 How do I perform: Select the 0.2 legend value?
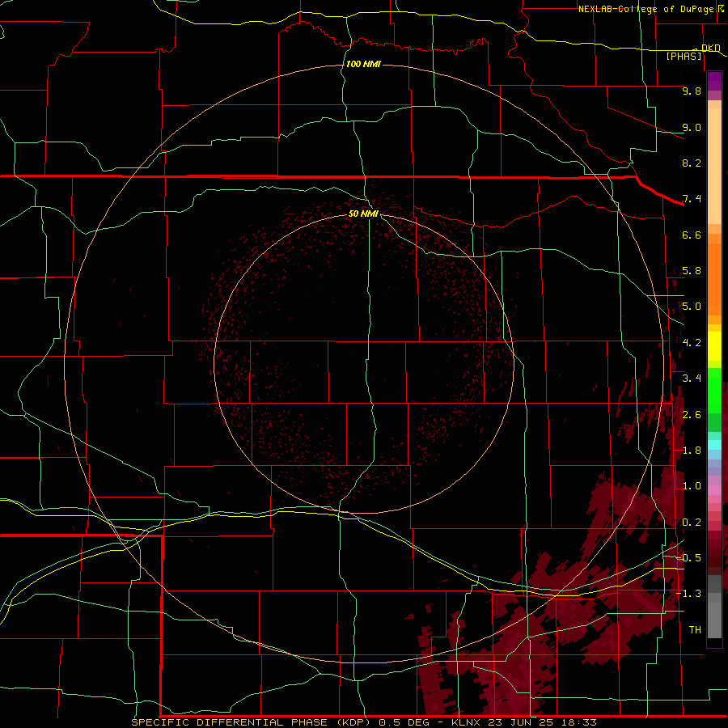point(692,523)
